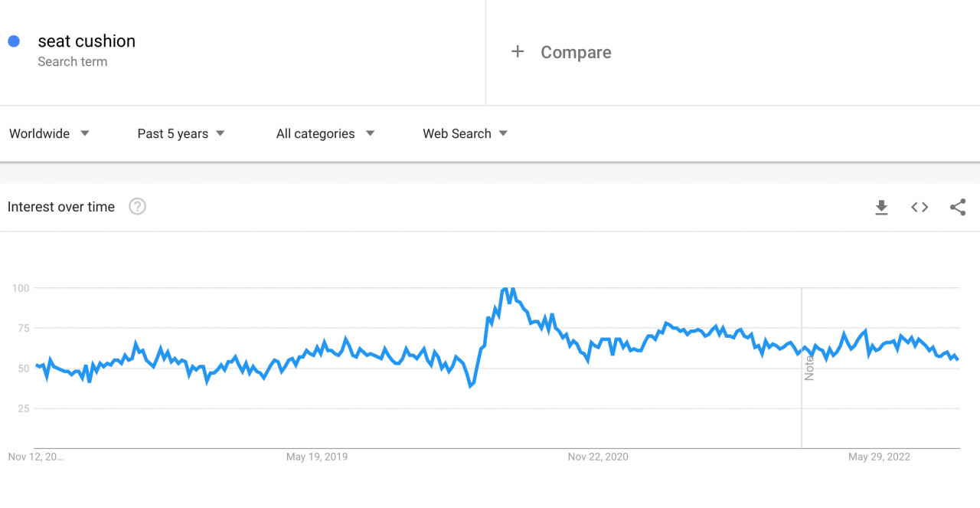This screenshot has width=980, height=508.
Task: Share the Interest over time chart
Action: pos(958,207)
